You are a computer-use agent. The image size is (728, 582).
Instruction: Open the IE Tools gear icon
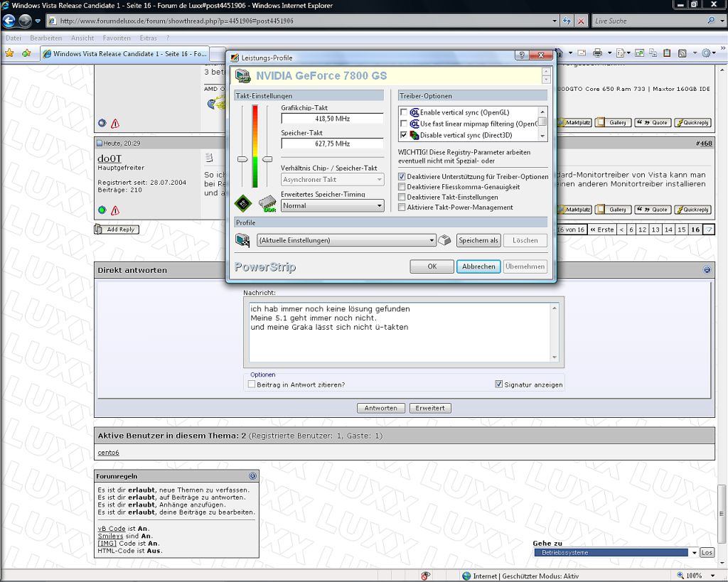pos(706,53)
